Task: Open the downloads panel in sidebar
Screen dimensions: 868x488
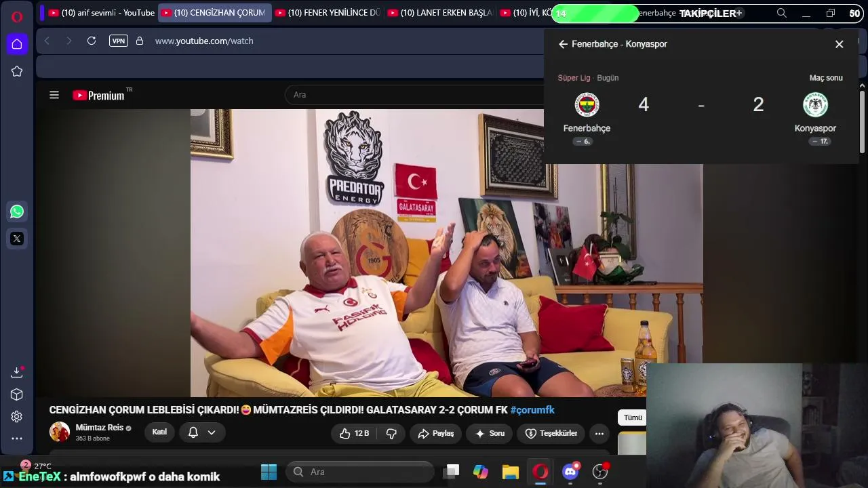Action: pos(17,372)
